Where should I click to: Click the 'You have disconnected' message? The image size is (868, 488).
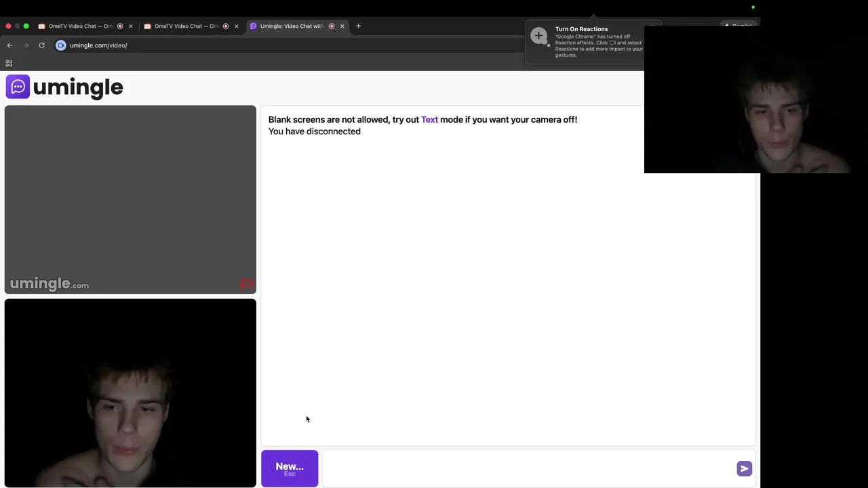[x=315, y=131]
